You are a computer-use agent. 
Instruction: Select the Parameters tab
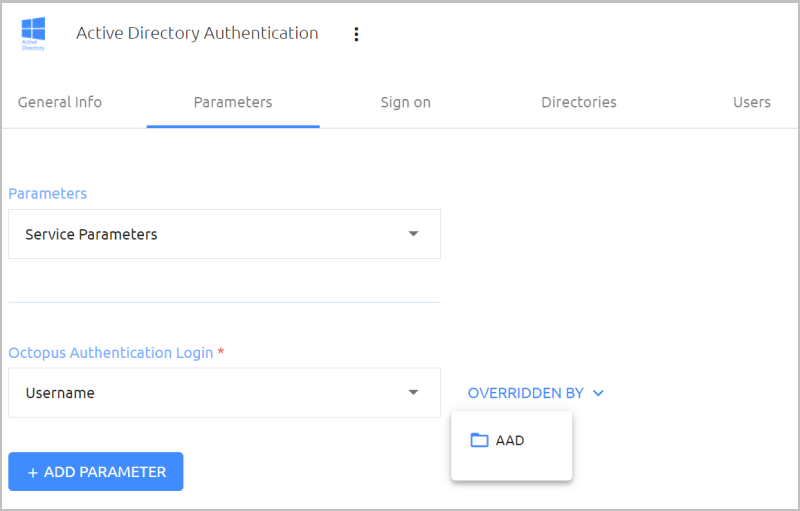(233, 102)
